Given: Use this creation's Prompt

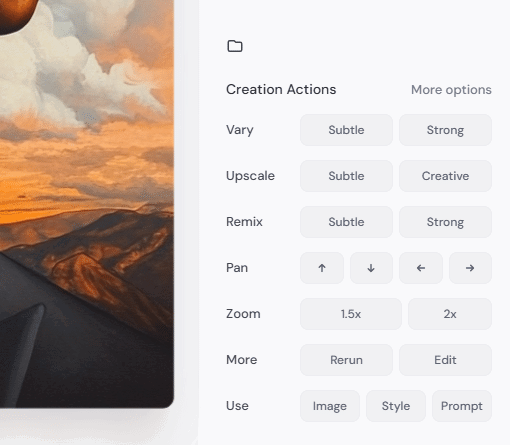Looking at the screenshot, I should click(x=462, y=406).
